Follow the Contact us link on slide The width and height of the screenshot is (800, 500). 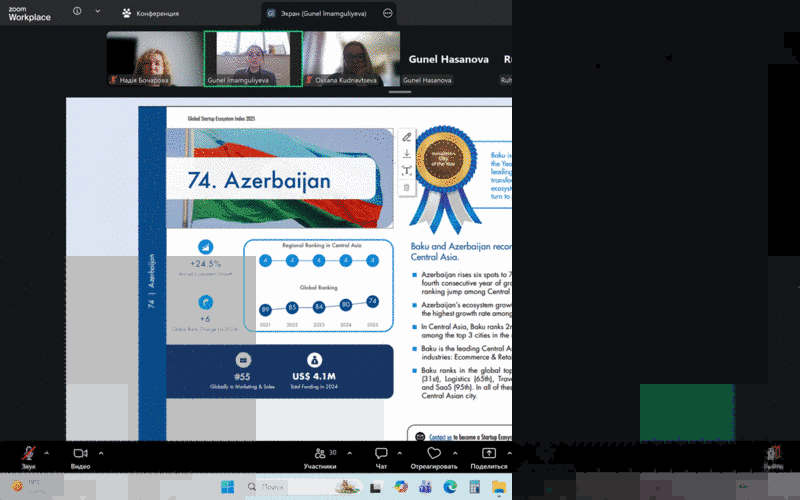pyautogui.click(x=440, y=437)
